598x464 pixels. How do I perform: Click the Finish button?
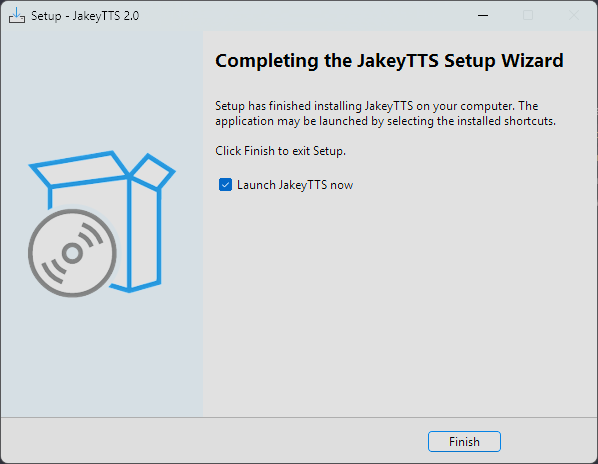[464, 442]
